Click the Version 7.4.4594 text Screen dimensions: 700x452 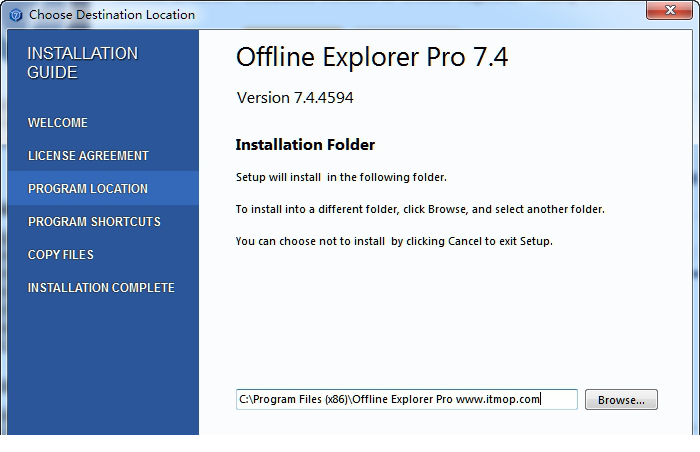point(295,98)
